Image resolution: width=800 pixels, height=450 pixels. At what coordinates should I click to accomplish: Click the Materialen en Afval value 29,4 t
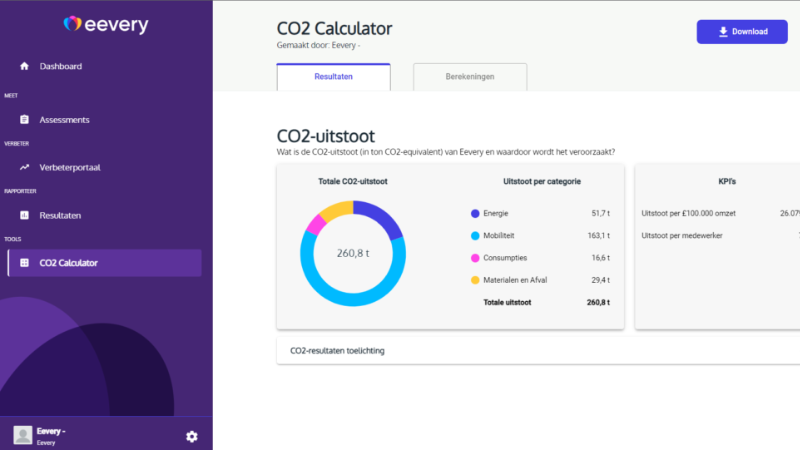pos(601,280)
